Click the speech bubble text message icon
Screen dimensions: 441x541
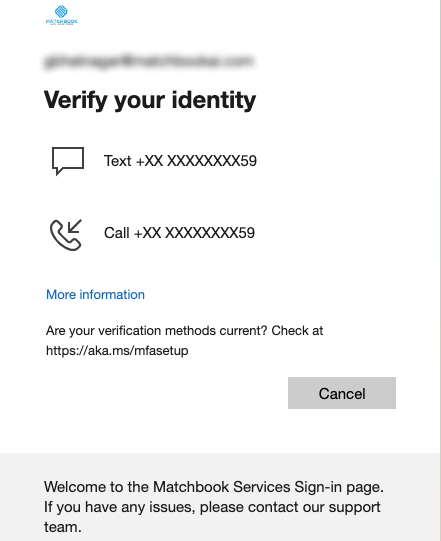(68, 161)
